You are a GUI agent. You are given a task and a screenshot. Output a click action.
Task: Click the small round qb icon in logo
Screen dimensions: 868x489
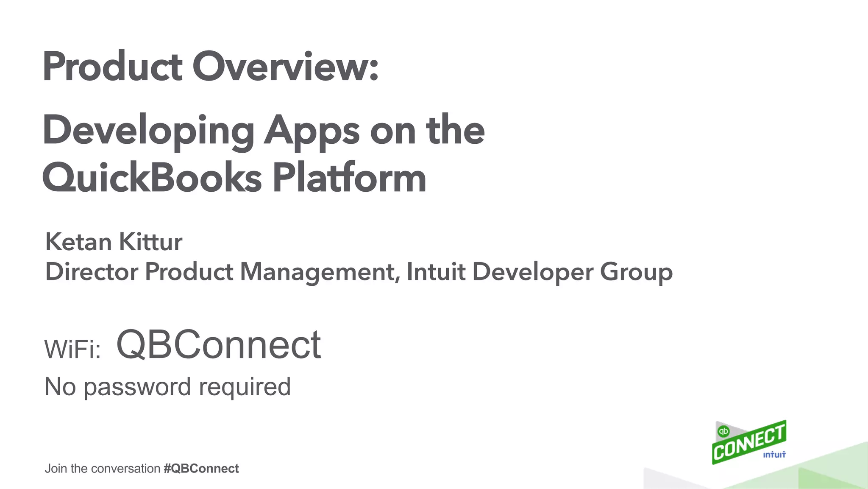tap(723, 432)
